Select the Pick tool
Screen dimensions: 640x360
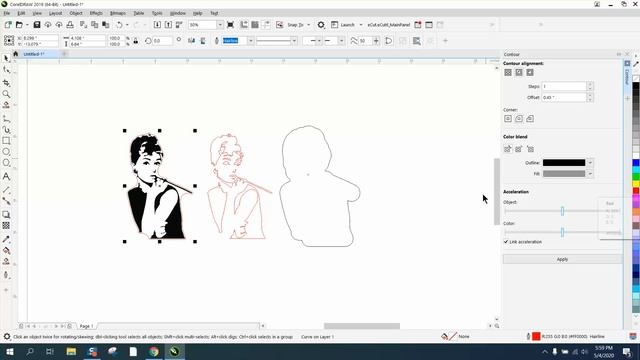(x=6, y=58)
